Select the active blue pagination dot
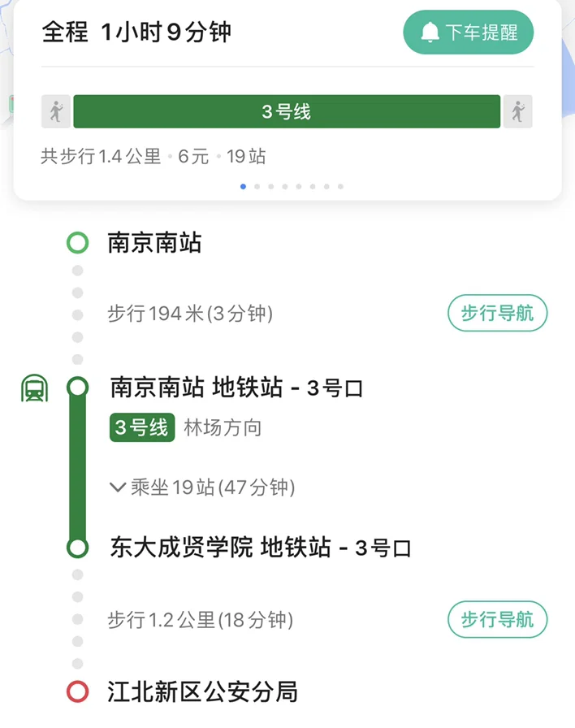The width and height of the screenshot is (575, 728). click(243, 186)
